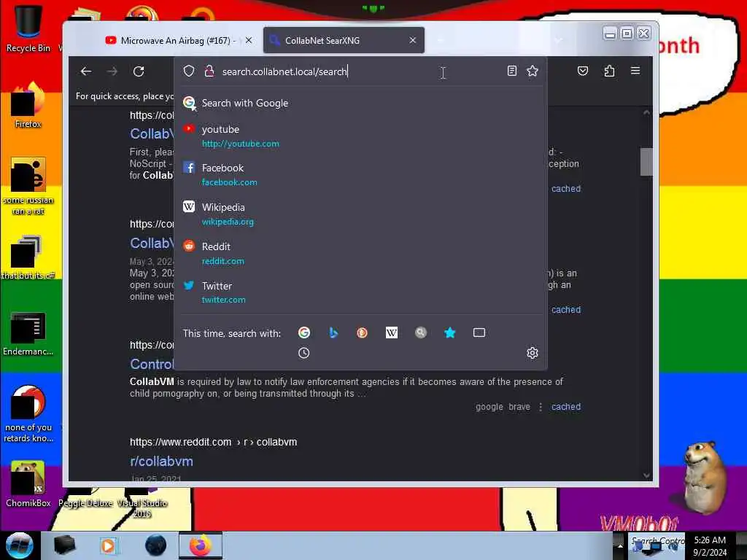Open the Firefox hamburger menu
This screenshot has width=747, height=560.
pos(635,71)
